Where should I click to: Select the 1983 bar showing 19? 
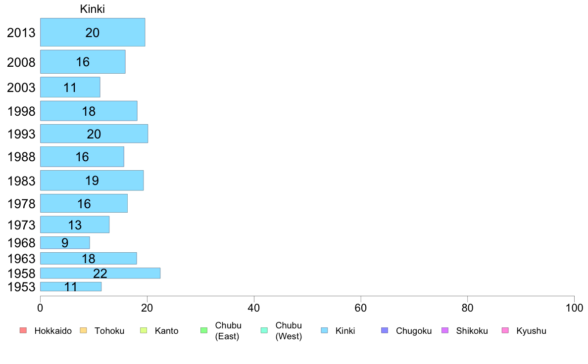[x=92, y=181]
